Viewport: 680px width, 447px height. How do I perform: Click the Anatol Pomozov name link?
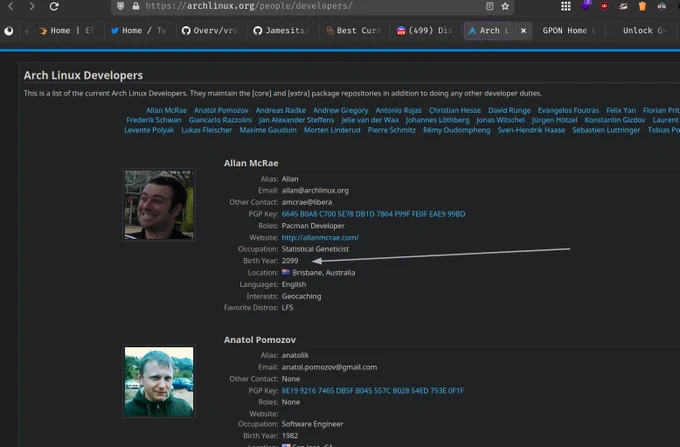(x=221, y=110)
